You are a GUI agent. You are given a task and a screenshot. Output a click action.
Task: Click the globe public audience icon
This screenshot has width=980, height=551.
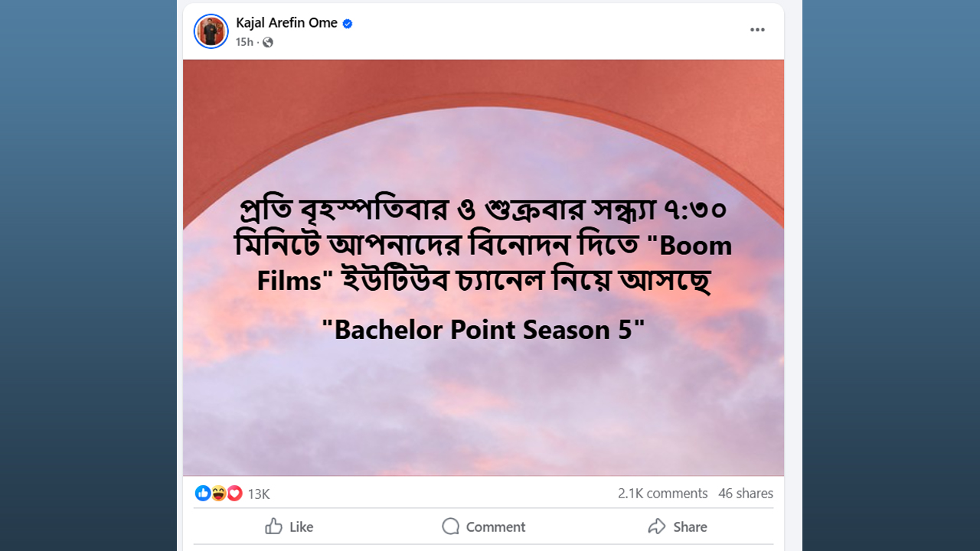tap(267, 42)
